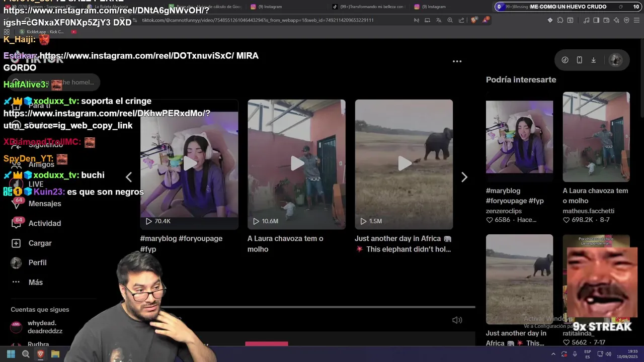
Task: Open Más in the TikTok sidebar
Action: point(36,282)
